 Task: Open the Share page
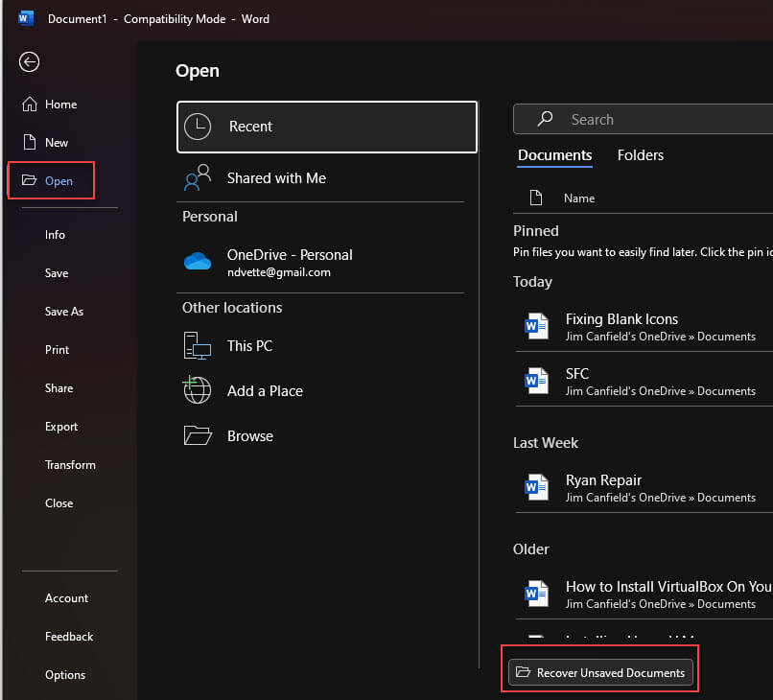[59, 388]
